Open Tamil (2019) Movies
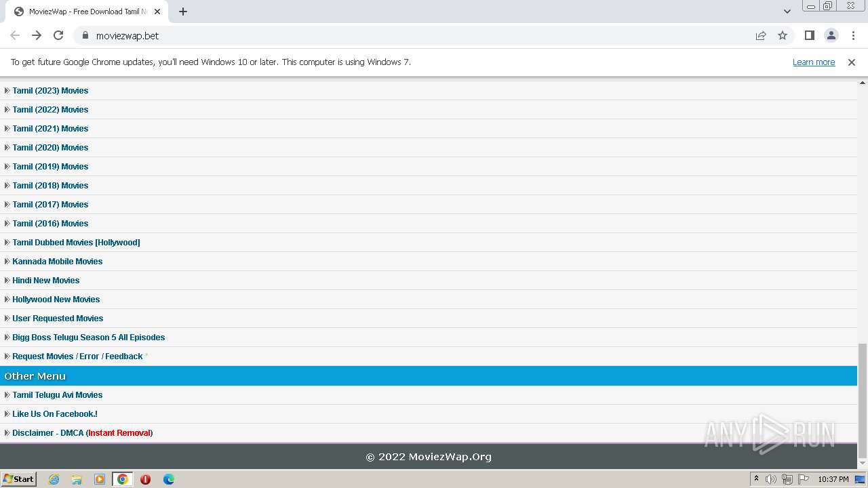 50,166
